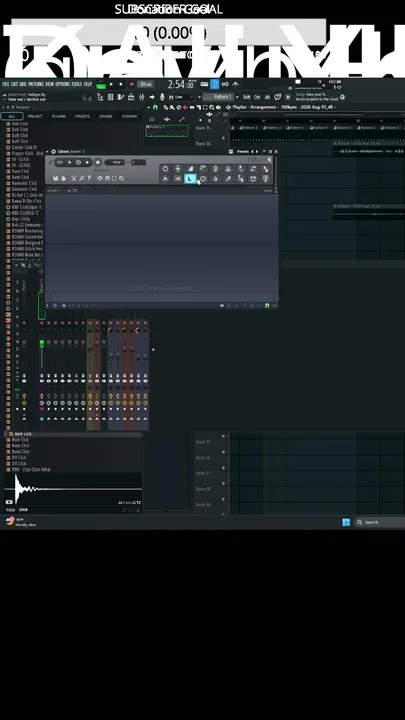The image size is (405, 720).
Task: Click the droplet blur tool in Edison
Action: click(x=215, y=179)
